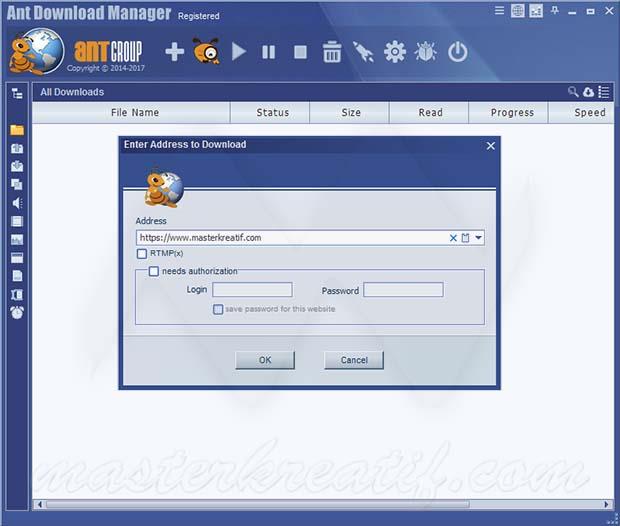Stop downloads with the Stop square icon
Viewport: 620px width, 526px height.
pyautogui.click(x=300, y=52)
